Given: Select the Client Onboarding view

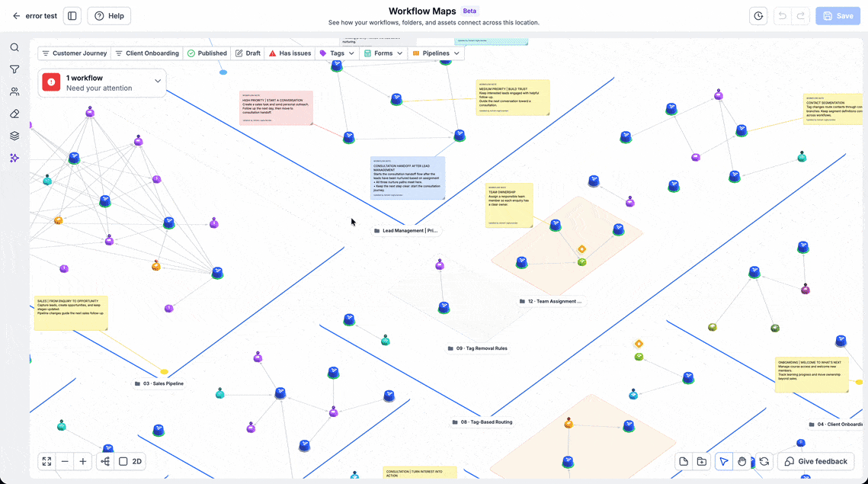Looking at the screenshot, I should (x=147, y=53).
